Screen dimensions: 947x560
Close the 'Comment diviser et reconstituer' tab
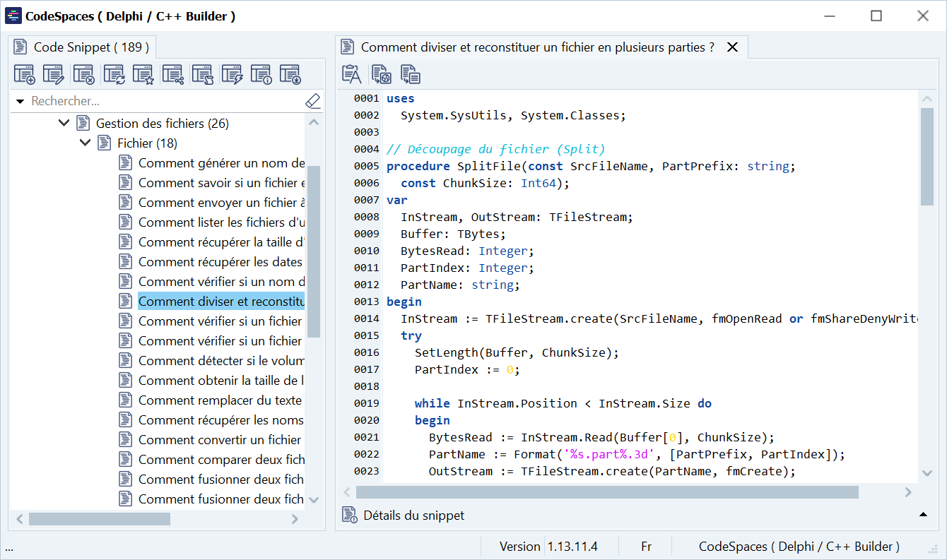(733, 47)
